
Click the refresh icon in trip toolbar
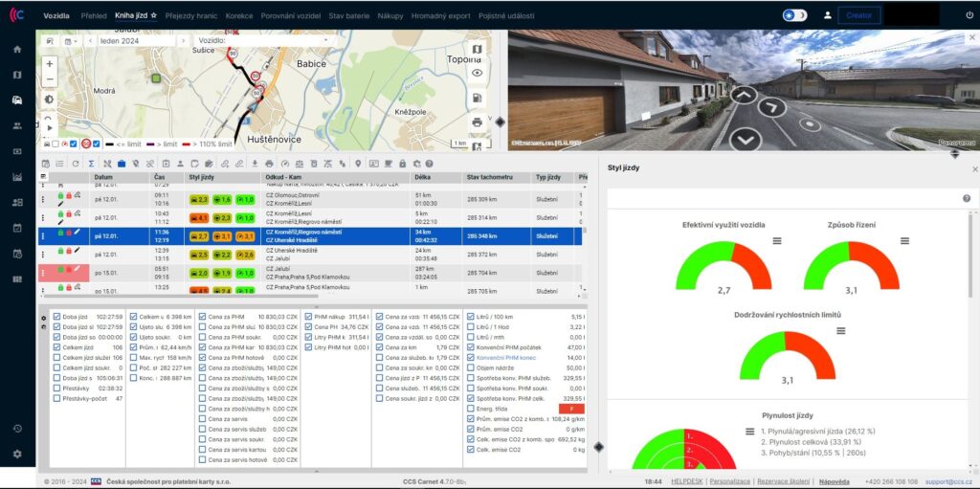(x=75, y=164)
